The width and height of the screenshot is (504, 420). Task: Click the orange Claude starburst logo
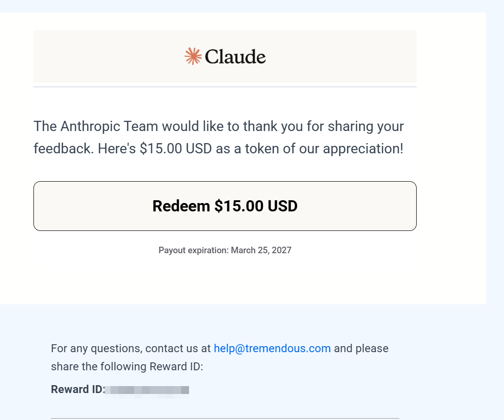(x=193, y=56)
